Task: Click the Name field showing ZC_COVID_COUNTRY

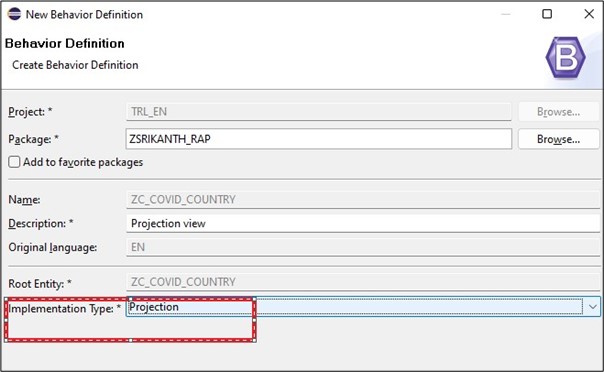Action: click(363, 199)
